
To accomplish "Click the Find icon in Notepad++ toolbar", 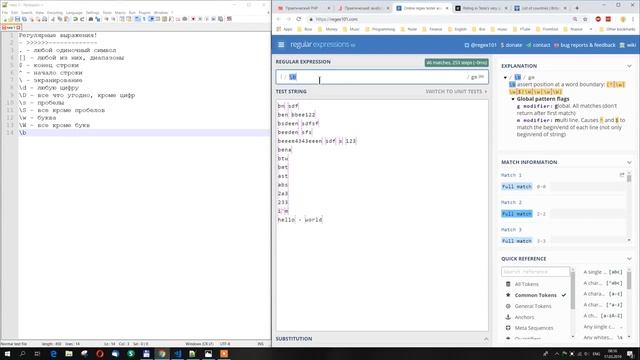I will pos(91,19).
